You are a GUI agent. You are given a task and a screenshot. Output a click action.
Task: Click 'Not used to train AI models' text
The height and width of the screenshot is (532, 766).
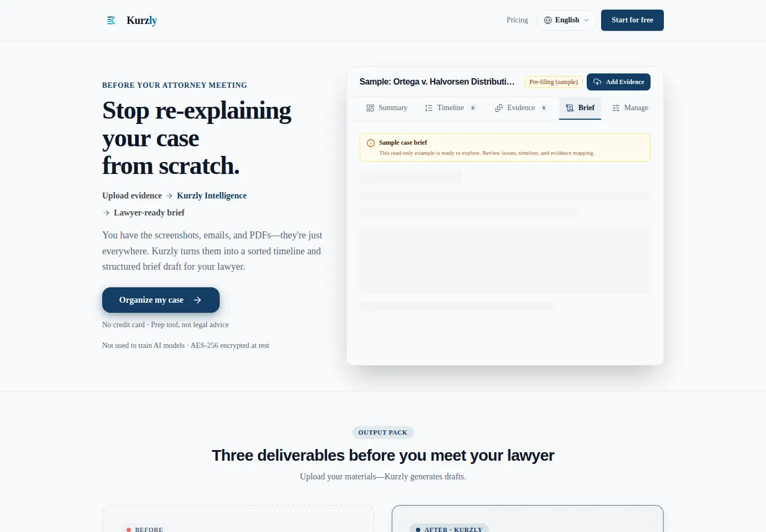pyautogui.click(x=186, y=345)
